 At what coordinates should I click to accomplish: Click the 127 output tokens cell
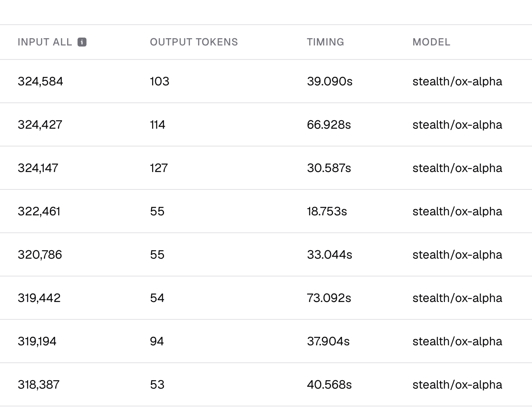coord(159,168)
